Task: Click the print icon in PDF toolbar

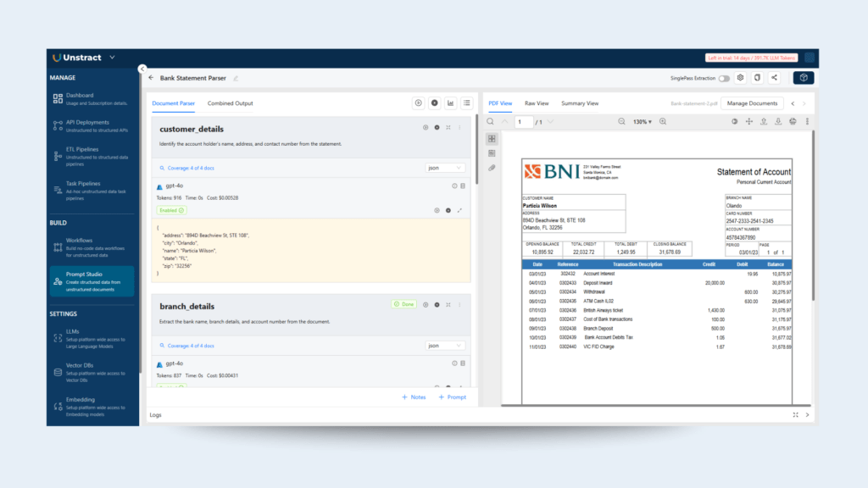Action: pos(792,122)
